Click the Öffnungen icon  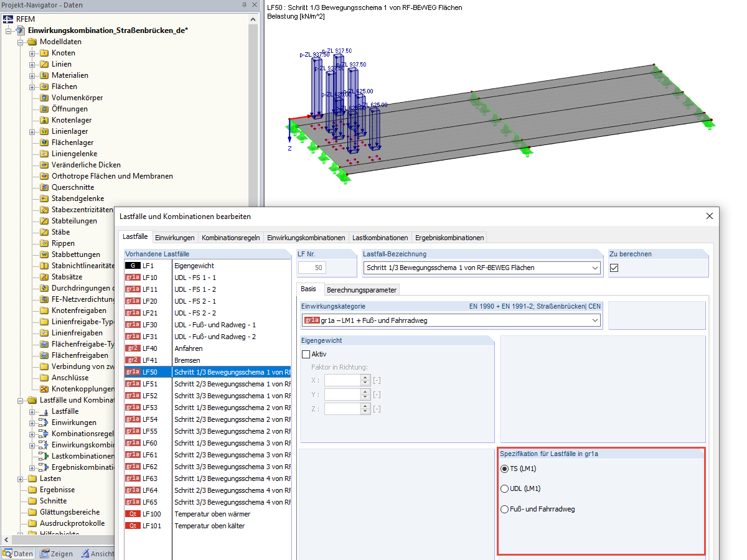pyautogui.click(x=44, y=109)
